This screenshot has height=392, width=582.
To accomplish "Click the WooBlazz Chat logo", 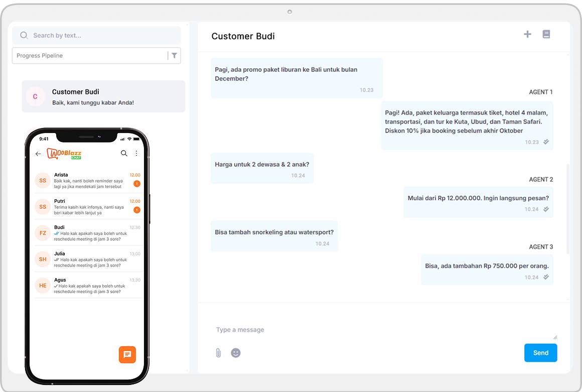I will 64,154.
